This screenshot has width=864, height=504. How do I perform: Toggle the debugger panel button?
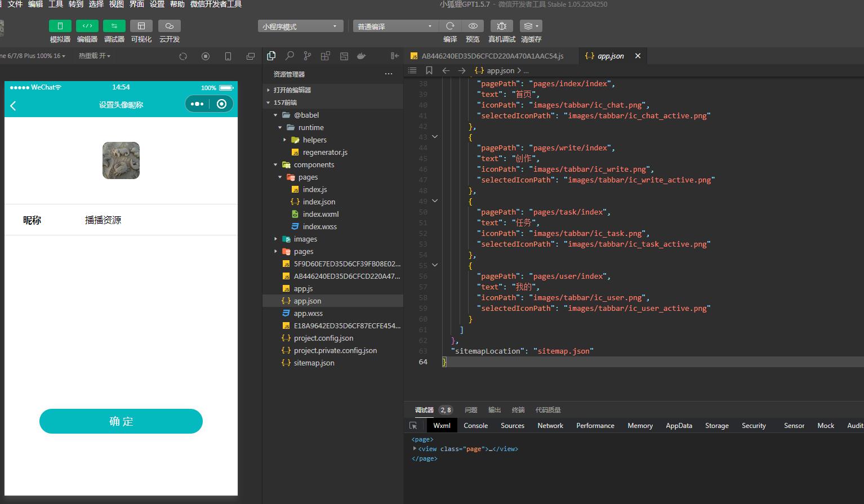click(114, 26)
